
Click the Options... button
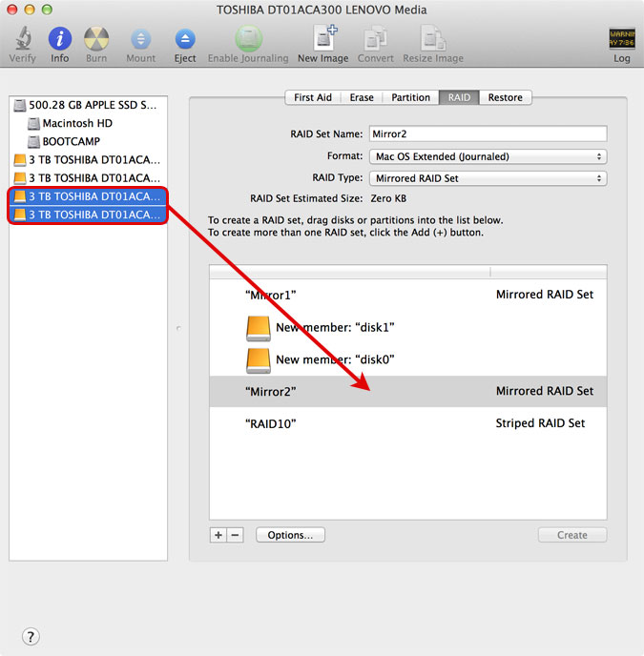click(290, 535)
